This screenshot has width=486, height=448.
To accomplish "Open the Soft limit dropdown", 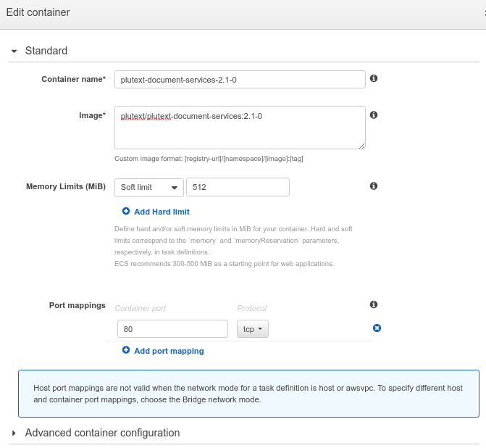I will (x=149, y=187).
